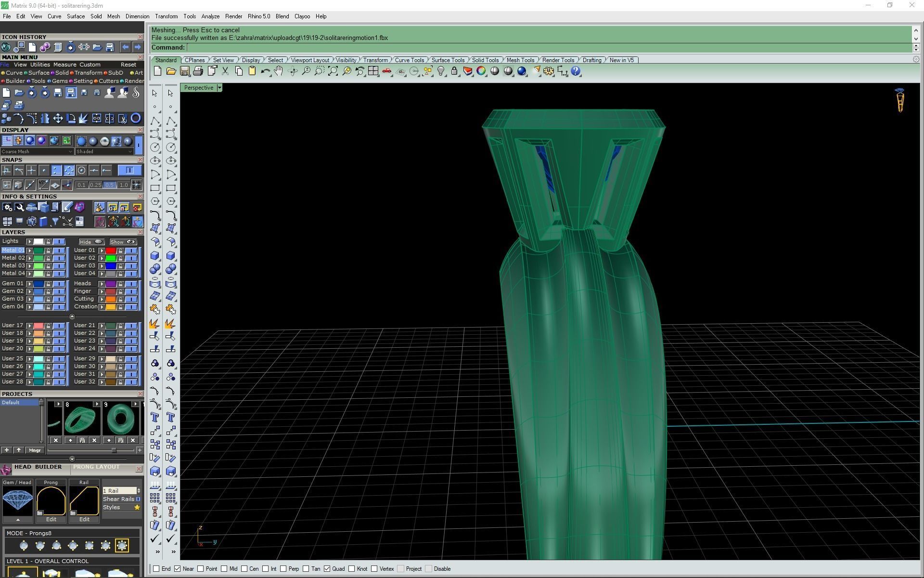The image size is (924, 578).
Task: Expand the Gem 01 layer arrow
Action: pyautogui.click(x=29, y=284)
